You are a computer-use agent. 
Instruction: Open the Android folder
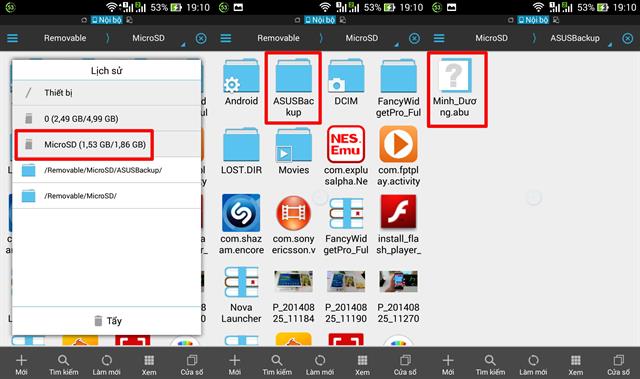(241, 83)
